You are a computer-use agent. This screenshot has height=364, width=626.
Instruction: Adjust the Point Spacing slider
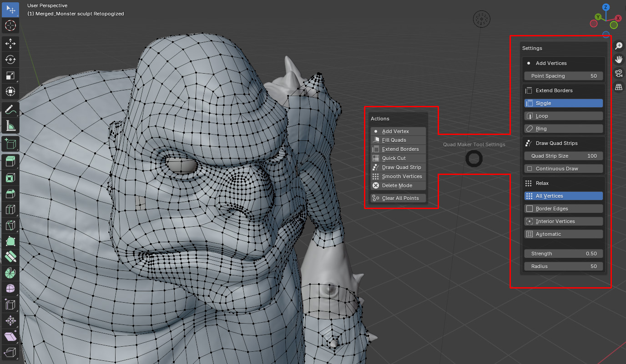pyautogui.click(x=564, y=76)
